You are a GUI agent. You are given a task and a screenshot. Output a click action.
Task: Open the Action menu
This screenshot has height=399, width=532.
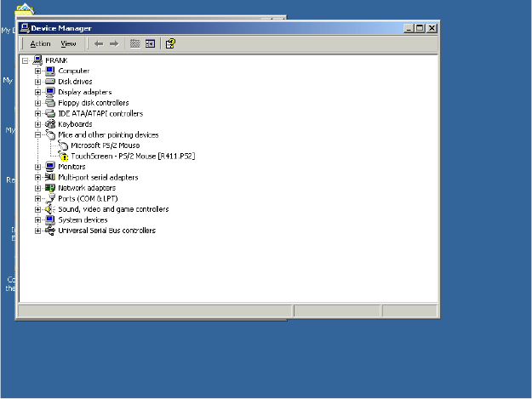coord(40,43)
